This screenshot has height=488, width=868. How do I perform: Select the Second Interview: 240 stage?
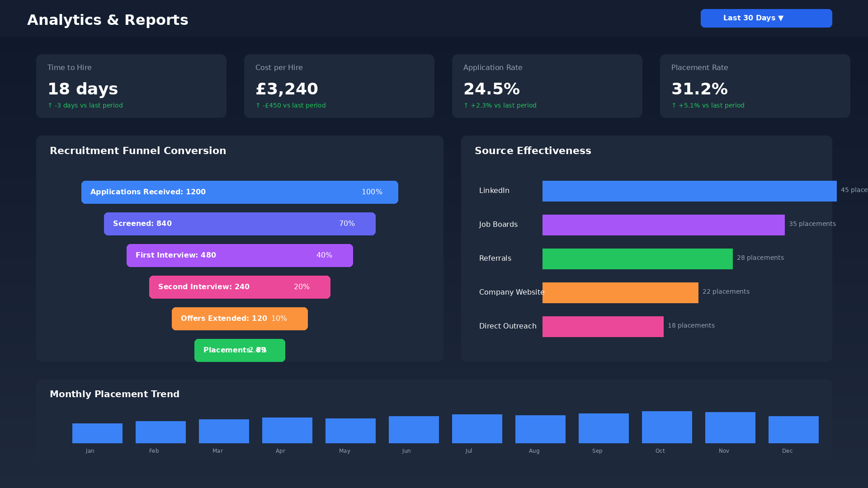240,287
